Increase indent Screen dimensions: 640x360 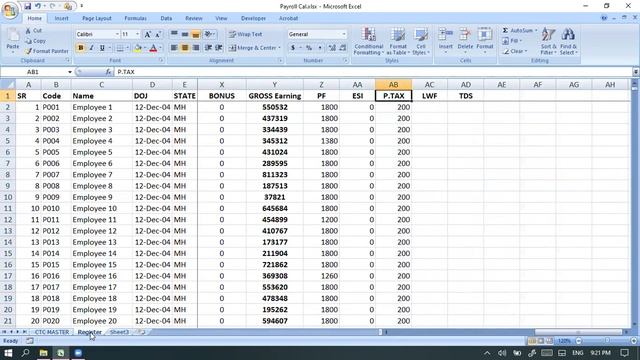pos(219,48)
